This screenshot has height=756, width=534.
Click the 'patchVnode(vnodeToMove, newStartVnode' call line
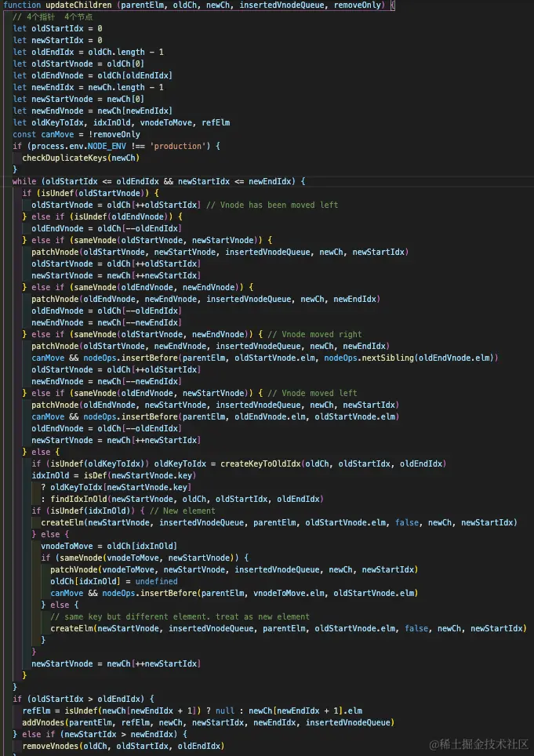tap(234, 570)
